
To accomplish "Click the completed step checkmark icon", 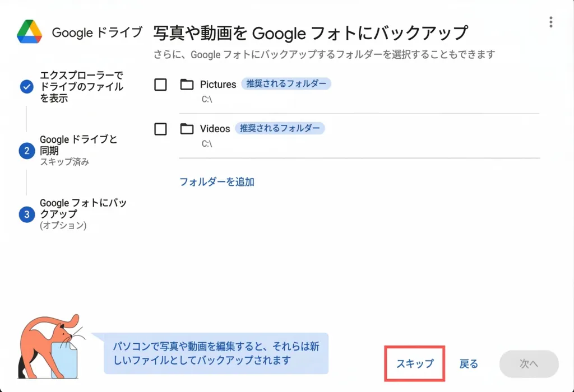I will point(26,87).
